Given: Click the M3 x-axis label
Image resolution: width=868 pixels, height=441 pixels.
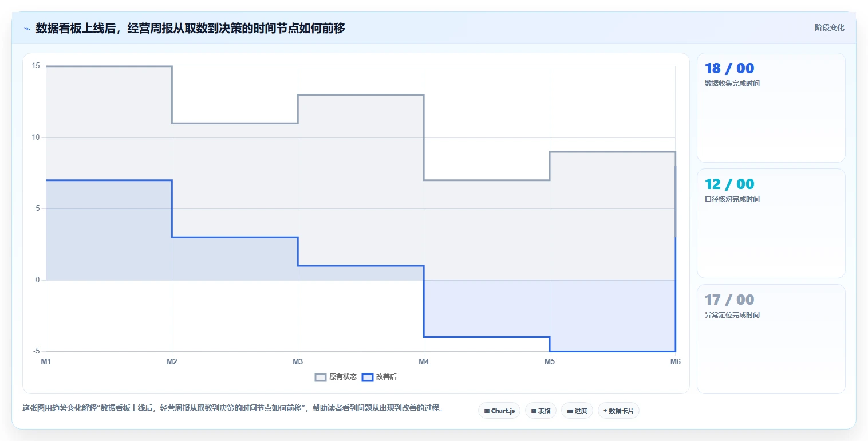Looking at the screenshot, I should 298,361.
